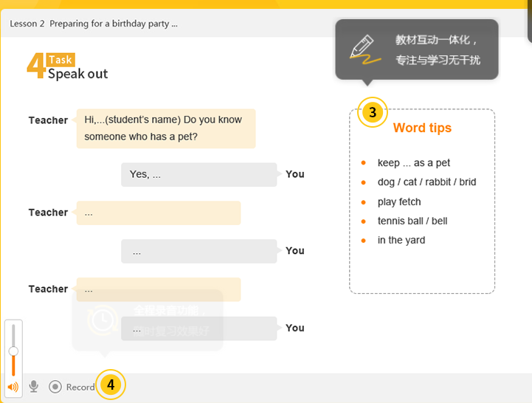The image size is (532, 403).
Task: Select the 'in the yard' tip
Action: pos(401,240)
